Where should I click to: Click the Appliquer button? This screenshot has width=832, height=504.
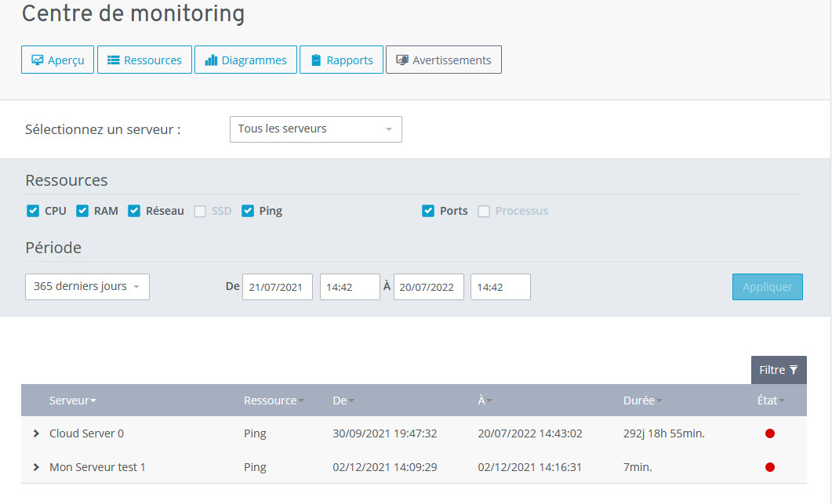767,287
